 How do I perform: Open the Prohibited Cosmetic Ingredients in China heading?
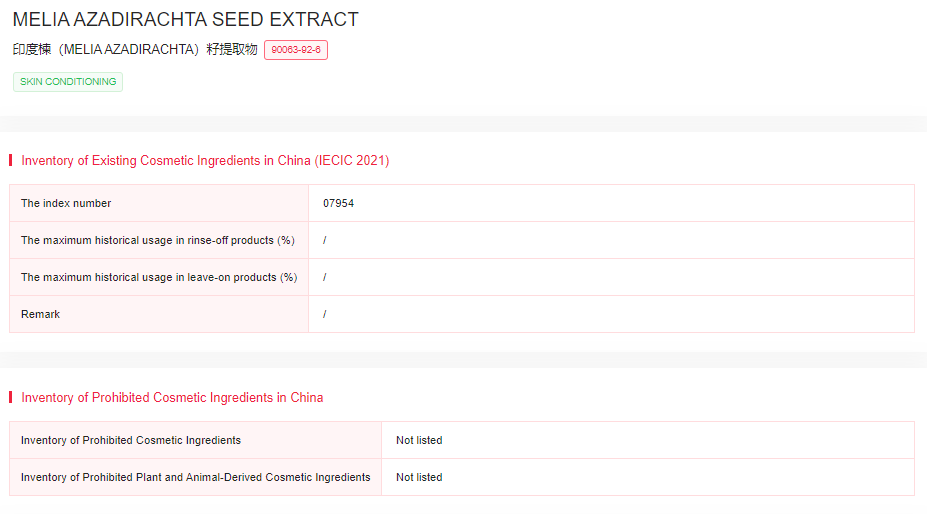coord(172,398)
